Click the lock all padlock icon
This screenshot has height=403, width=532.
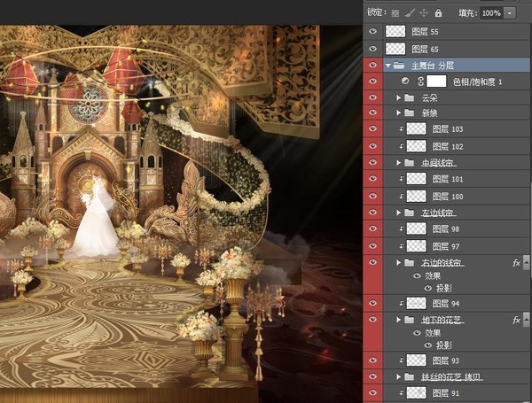click(438, 13)
